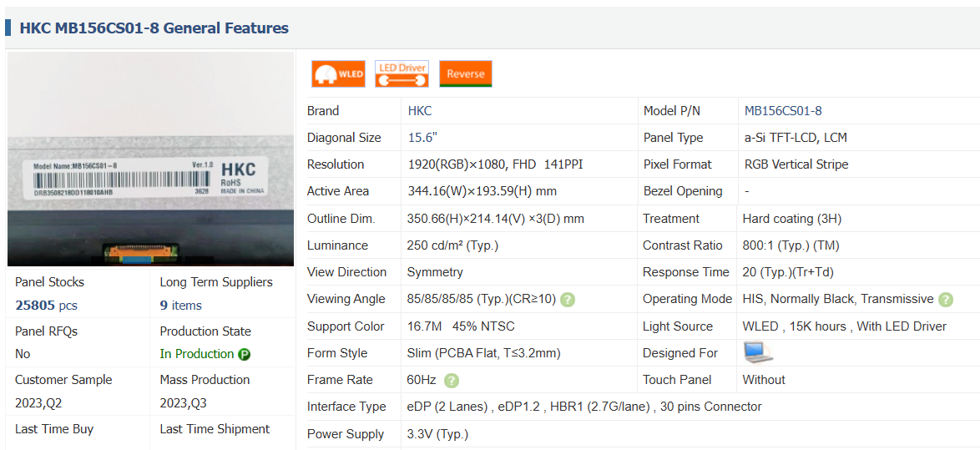Click the WLED backlight icon

[x=338, y=73]
